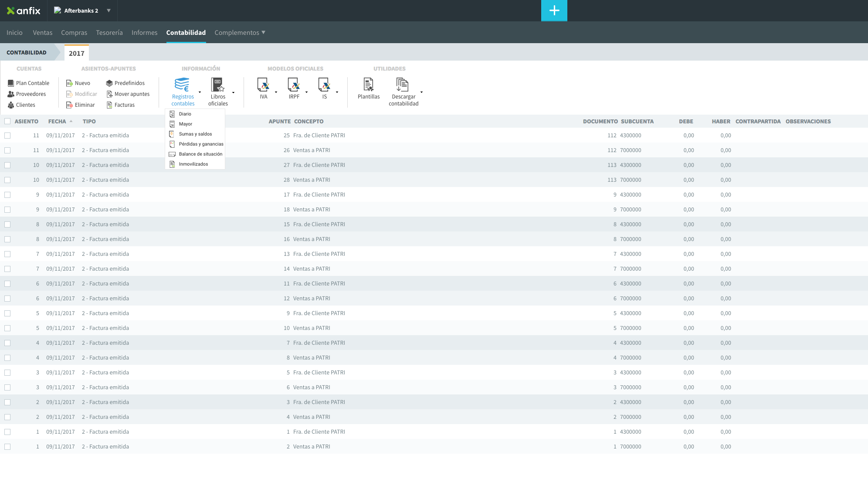
Task: Click the IVA model icon
Action: pyautogui.click(x=263, y=85)
